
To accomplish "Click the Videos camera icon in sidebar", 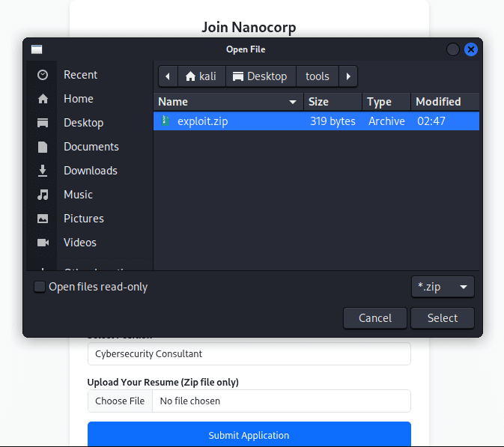I will (43, 243).
